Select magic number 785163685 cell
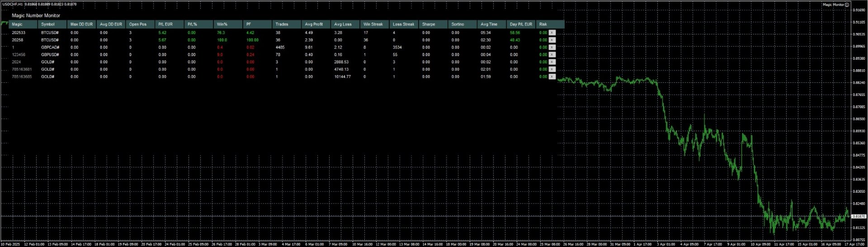Image resolution: width=868 pixels, height=247 pixels. coord(22,76)
